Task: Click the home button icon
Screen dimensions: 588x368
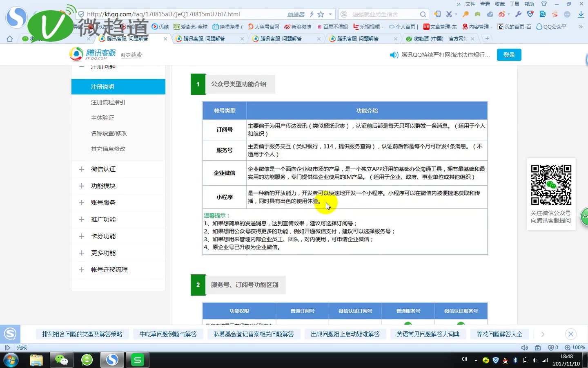Action: coord(10,39)
